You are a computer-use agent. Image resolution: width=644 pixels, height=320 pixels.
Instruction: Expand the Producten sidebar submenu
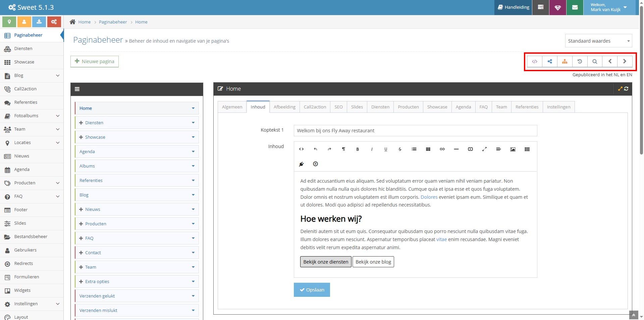coord(58,183)
